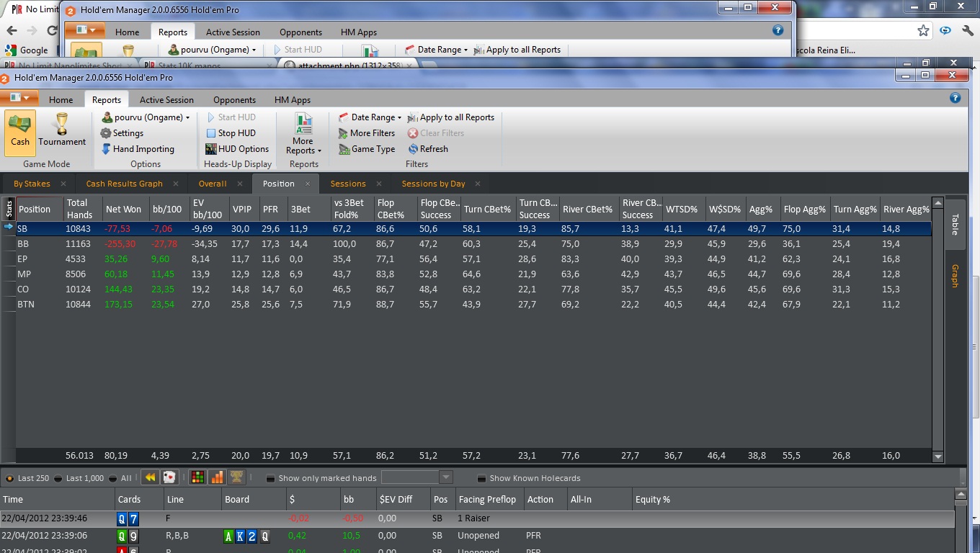Click the help question mark in front window
This screenshot has width=980, height=553.
coord(955,98)
